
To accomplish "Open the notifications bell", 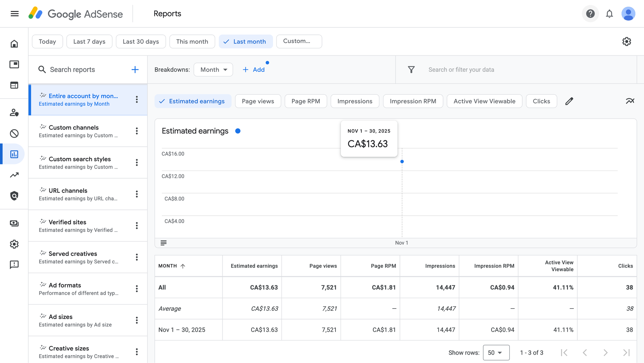I will pyautogui.click(x=609, y=14).
